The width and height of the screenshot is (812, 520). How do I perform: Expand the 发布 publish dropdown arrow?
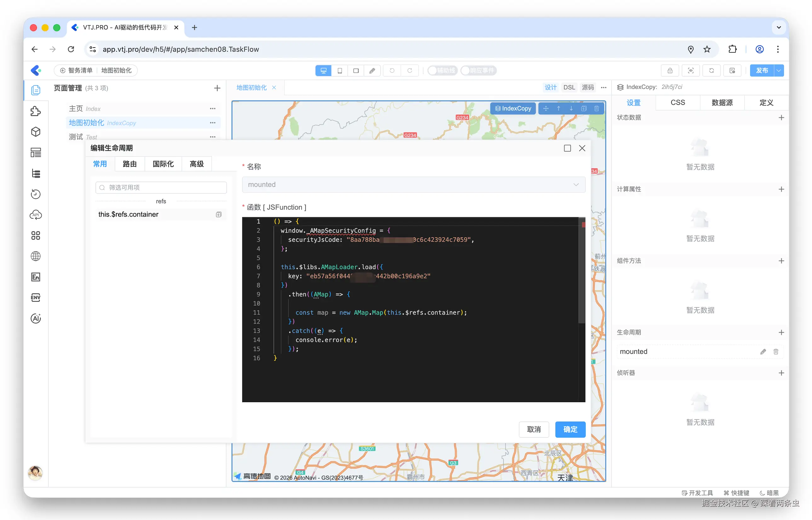pos(779,71)
